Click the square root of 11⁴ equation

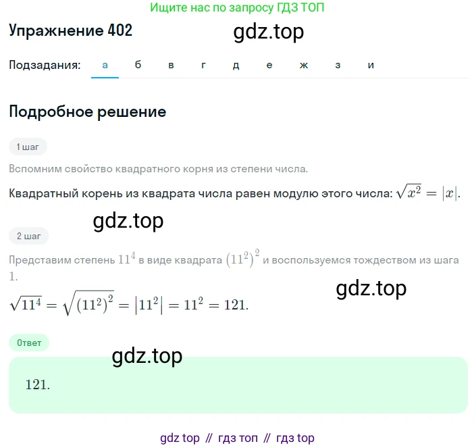click(129, 303)
